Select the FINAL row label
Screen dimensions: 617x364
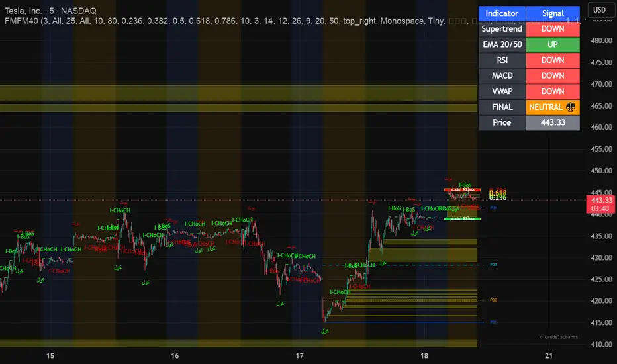(502, 107)
